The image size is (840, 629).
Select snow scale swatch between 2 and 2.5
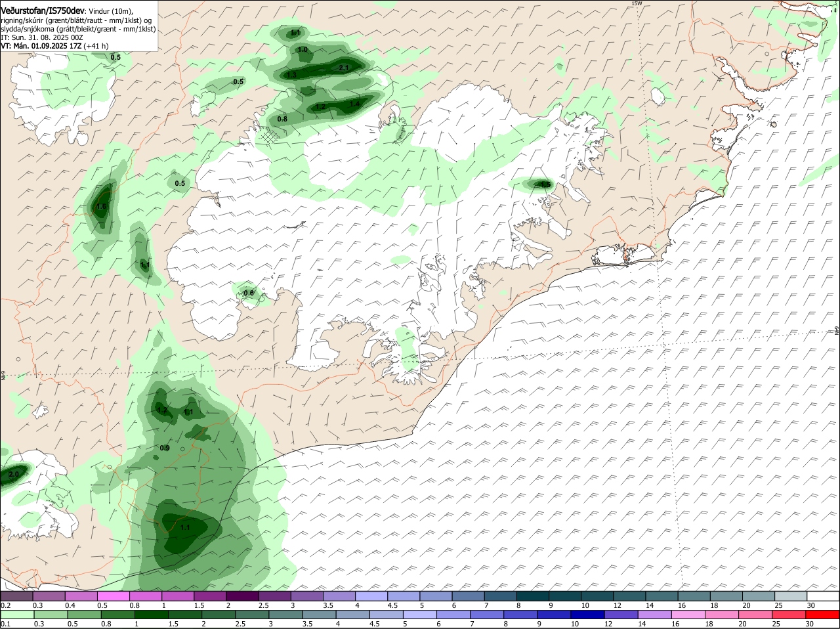pyautogui.click(x=241, y=596)
